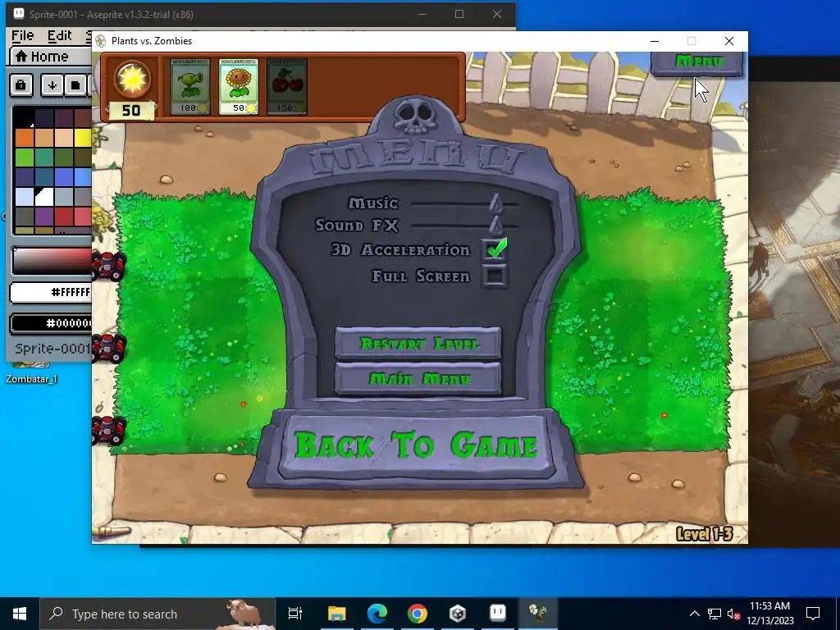Pick the yellow palette swatch in Aseprite
The image size is (840, 630).
(83, 138)
